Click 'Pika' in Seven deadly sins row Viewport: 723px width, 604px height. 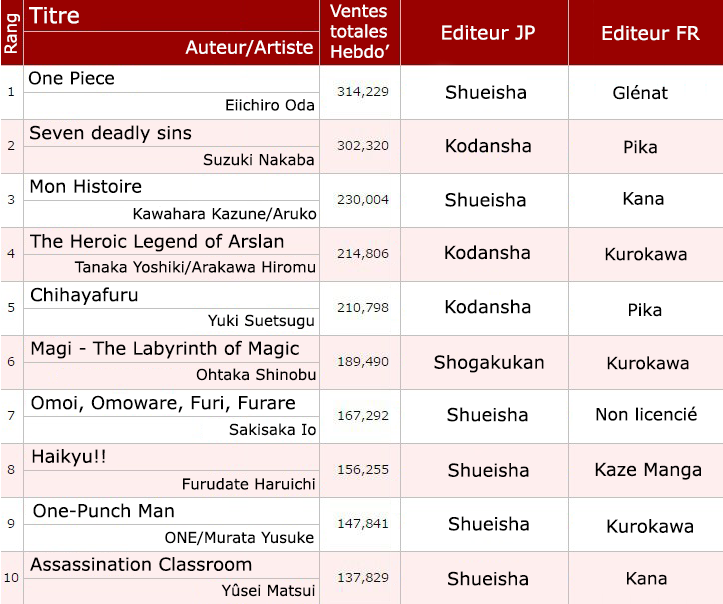tap(640, 147)
